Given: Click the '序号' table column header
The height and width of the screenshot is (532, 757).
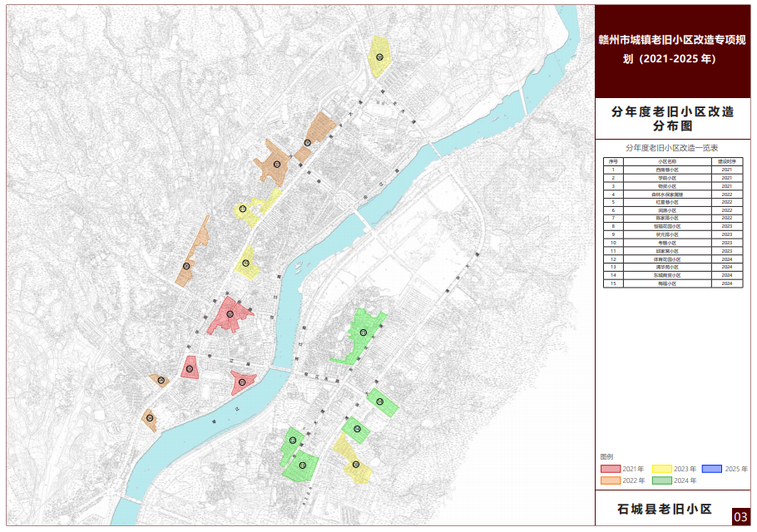Looking at the screenshot, I should coord(613,161).
